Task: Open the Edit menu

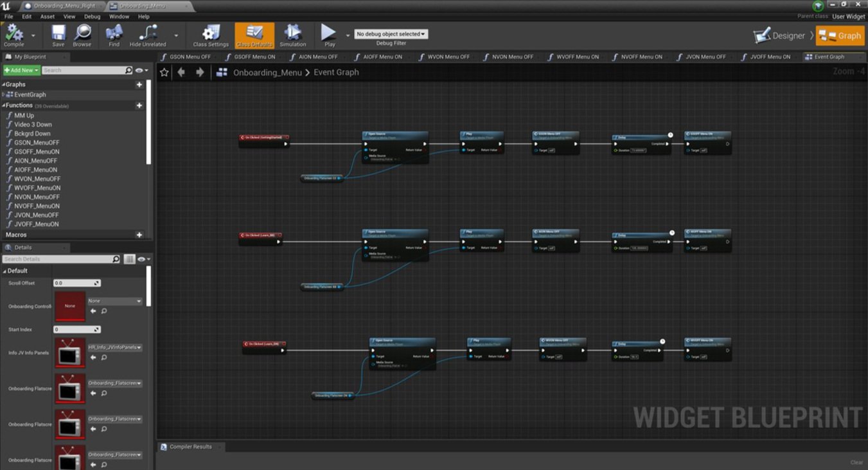Action: [27, 17]
